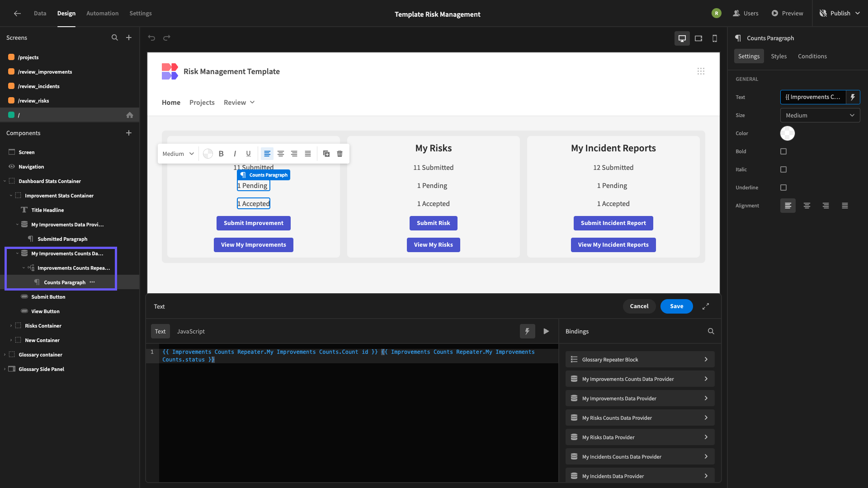
Task: Click the View My Risks button
Action: click(434, 244)
